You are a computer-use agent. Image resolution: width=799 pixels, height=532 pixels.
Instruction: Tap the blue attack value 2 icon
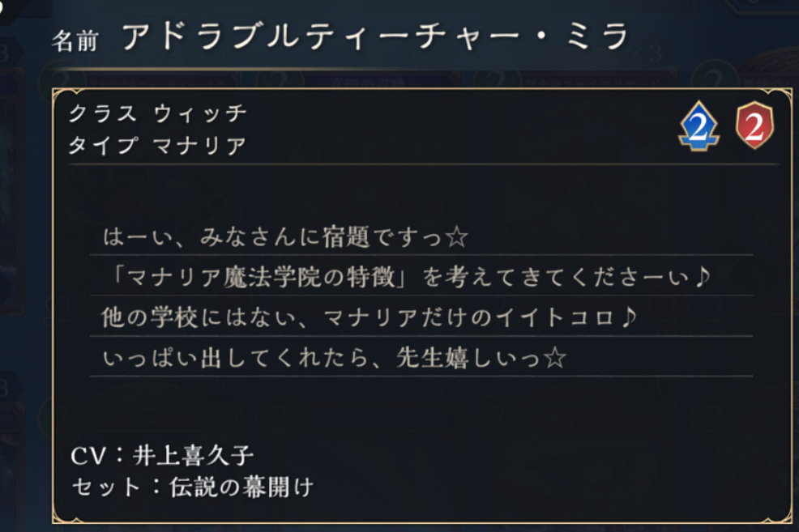(x=699, y=126)
